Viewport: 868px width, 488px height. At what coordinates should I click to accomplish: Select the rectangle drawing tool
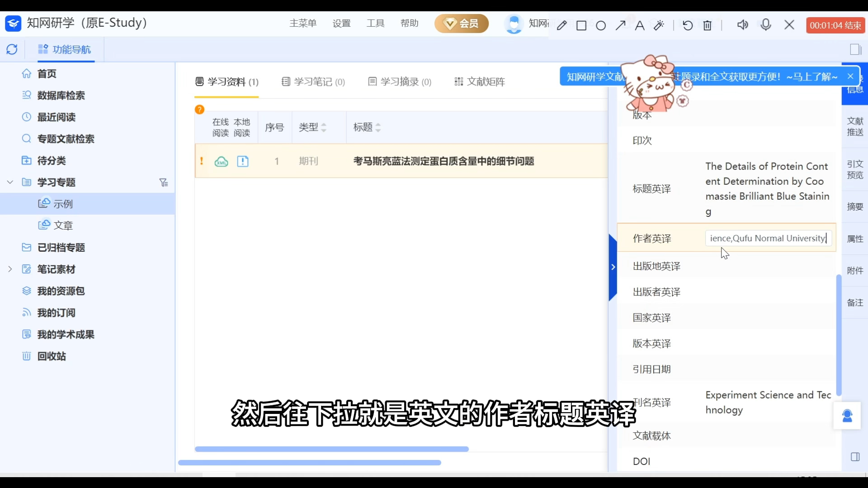[581, 25]
